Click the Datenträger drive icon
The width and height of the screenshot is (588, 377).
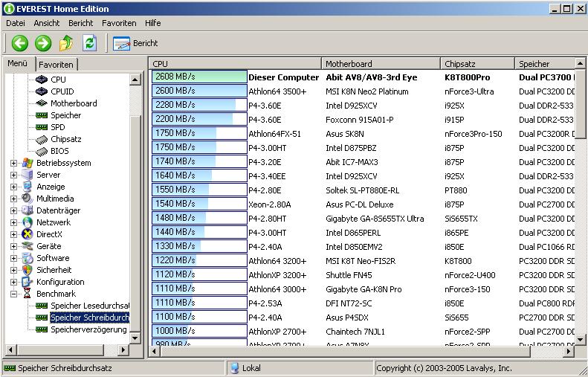(27, 210)
